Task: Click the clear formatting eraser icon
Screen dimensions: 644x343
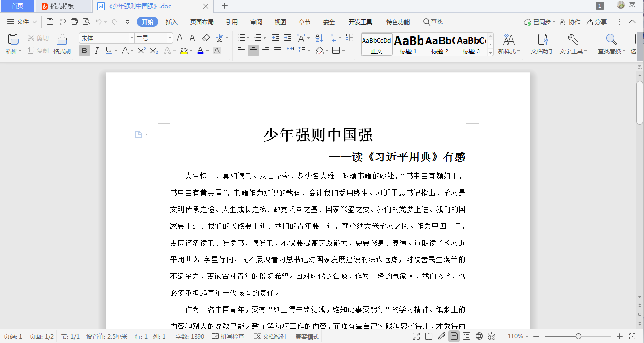Action: click(206, 38)
